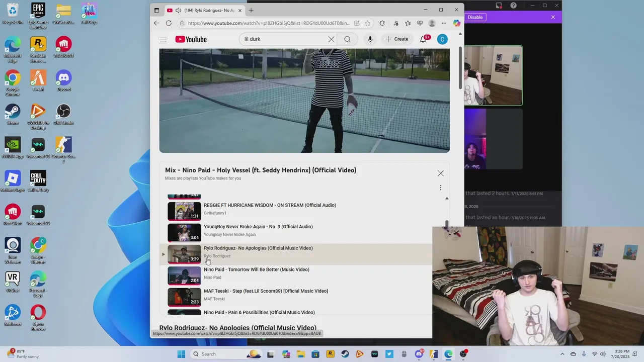This screenshot has width=644, height=362.
Task: Click the playlist scrollbar up arrow
Action: 447,198
